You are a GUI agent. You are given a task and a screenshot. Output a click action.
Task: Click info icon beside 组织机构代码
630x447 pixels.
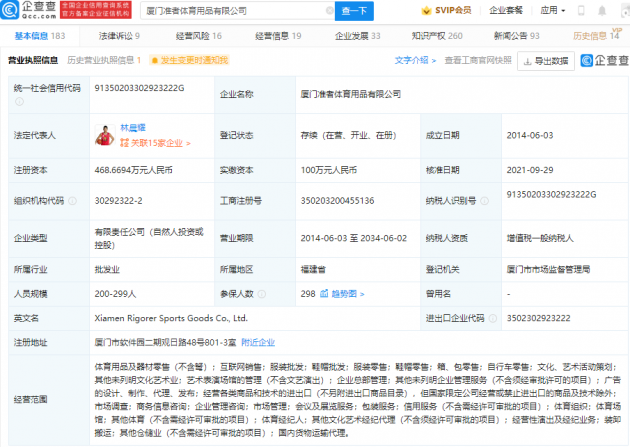click(x=72, y=201)
